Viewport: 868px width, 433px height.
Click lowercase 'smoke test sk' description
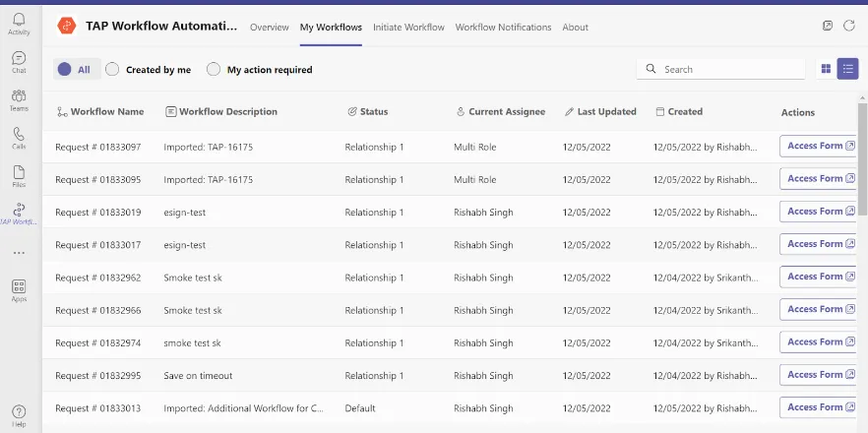(192, 343)
